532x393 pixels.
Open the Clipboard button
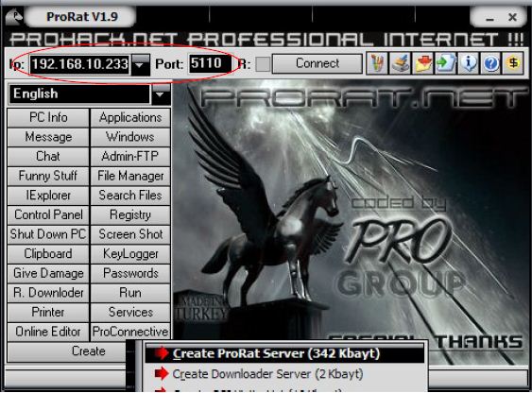point(48,254)
